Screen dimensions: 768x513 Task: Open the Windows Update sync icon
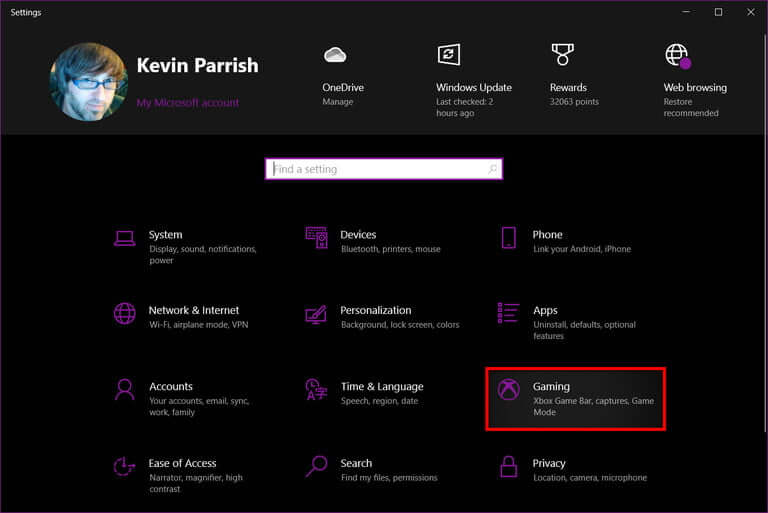449,54
